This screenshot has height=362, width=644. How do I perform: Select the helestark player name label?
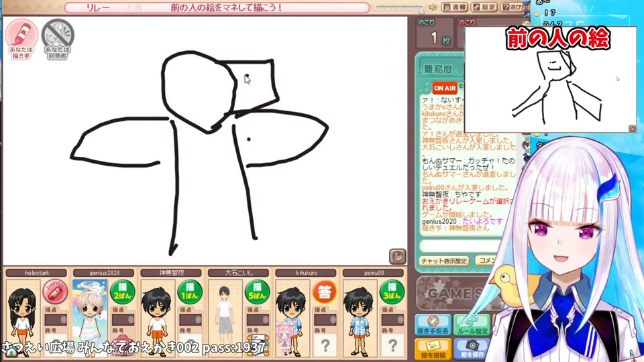pos(36,273)
